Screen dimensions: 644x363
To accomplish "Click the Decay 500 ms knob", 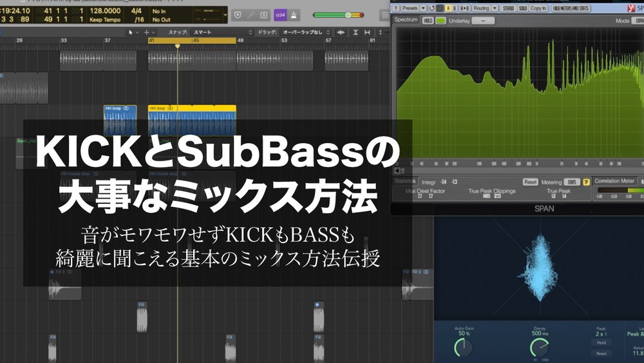I will (539, 348).
